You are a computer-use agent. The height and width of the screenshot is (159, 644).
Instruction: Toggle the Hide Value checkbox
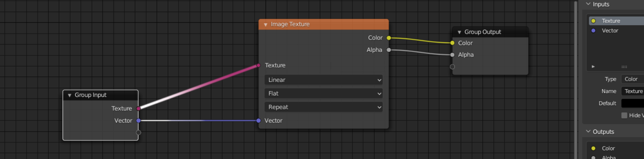(x=624, y=115)
